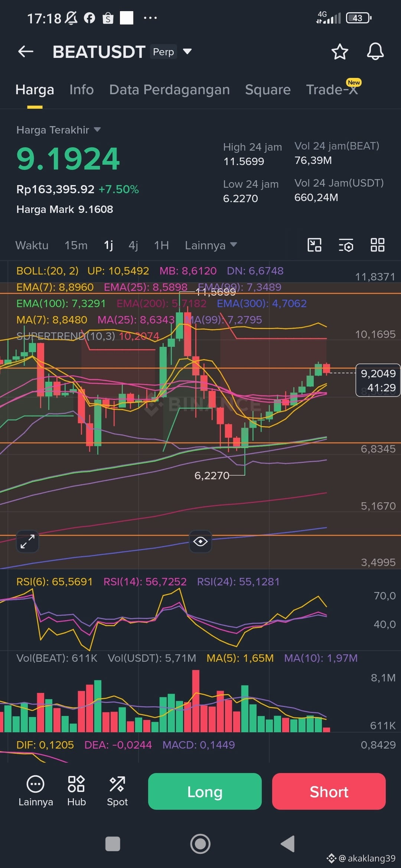401x868 pixels.
Task: Tap the Perp contract type label
Action: pyautogui.click(x=163, y=52)
